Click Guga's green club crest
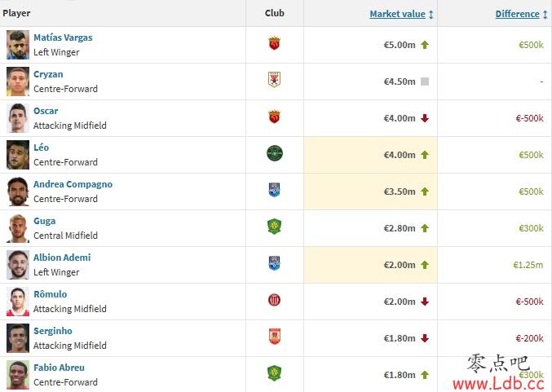Viewport: 552px width, 392px height. (x=274, y=227)
